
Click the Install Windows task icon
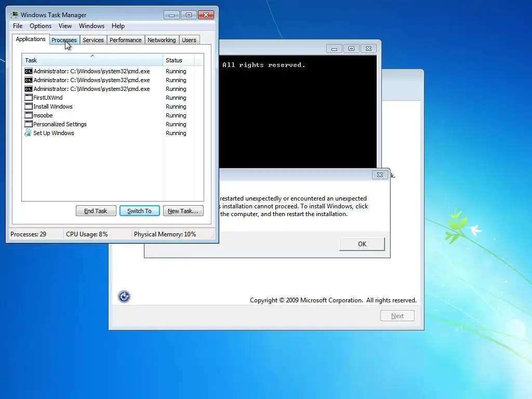[x=29, y=107]
